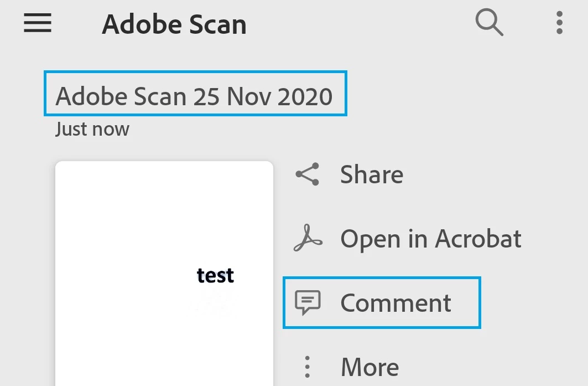Screen dimensions: 588x386
Task: Click the search magnifier icon
Action: click(x=489, y=24)
